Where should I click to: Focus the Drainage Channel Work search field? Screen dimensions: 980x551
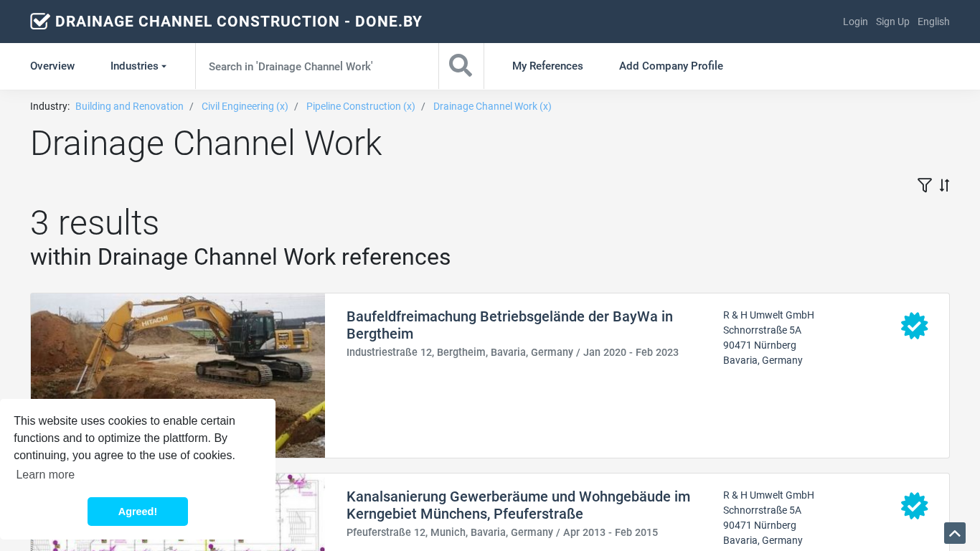point(316,66)
